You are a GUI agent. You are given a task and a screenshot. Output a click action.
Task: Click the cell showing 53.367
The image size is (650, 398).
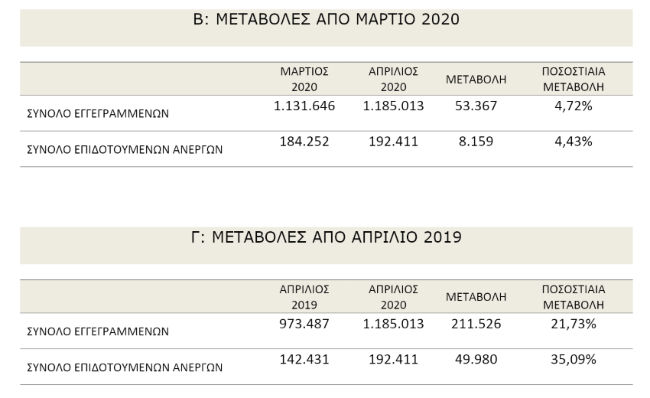pos(476,106)
